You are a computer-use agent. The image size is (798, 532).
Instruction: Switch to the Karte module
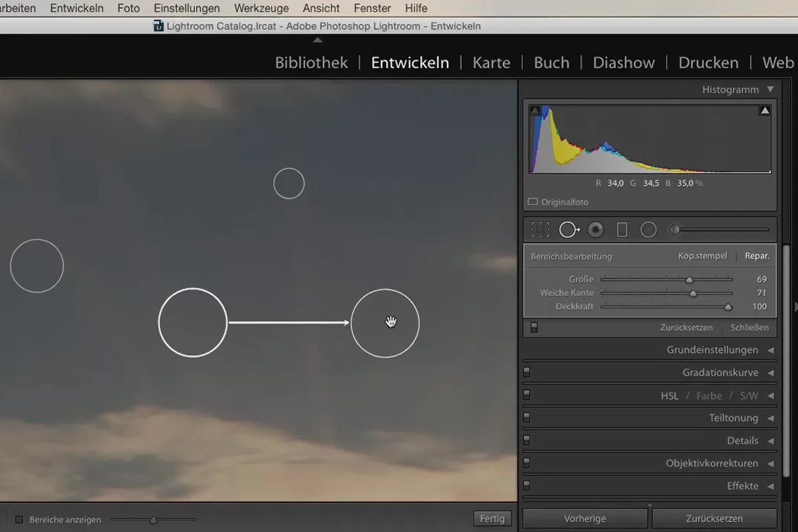pos(491,63)
